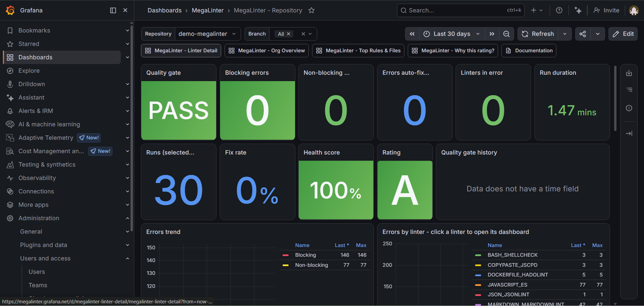
Task: Expand the Plugins and data section
Action: click(x=128, y=245)
